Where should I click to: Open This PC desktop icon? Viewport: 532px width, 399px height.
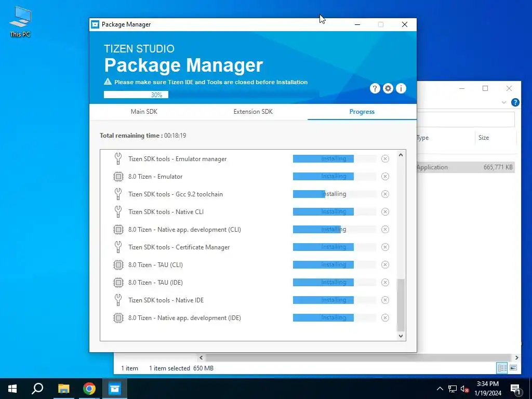point(20,22)
